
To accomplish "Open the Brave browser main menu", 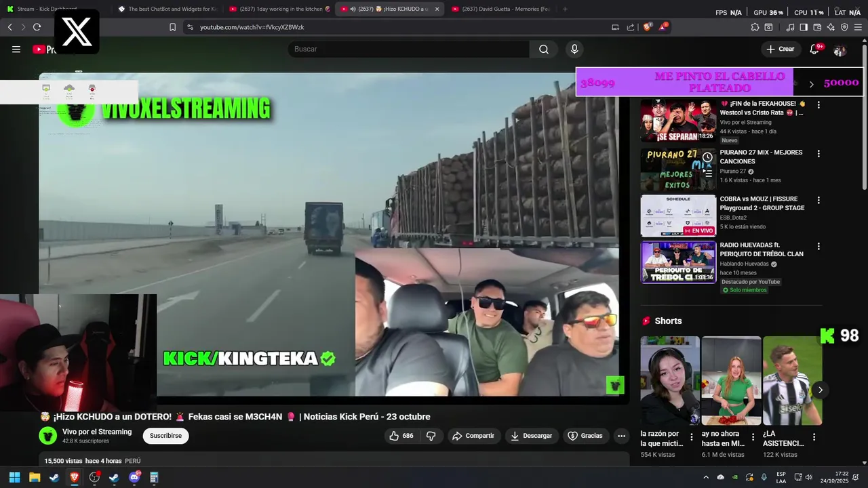I will [859, 27].
